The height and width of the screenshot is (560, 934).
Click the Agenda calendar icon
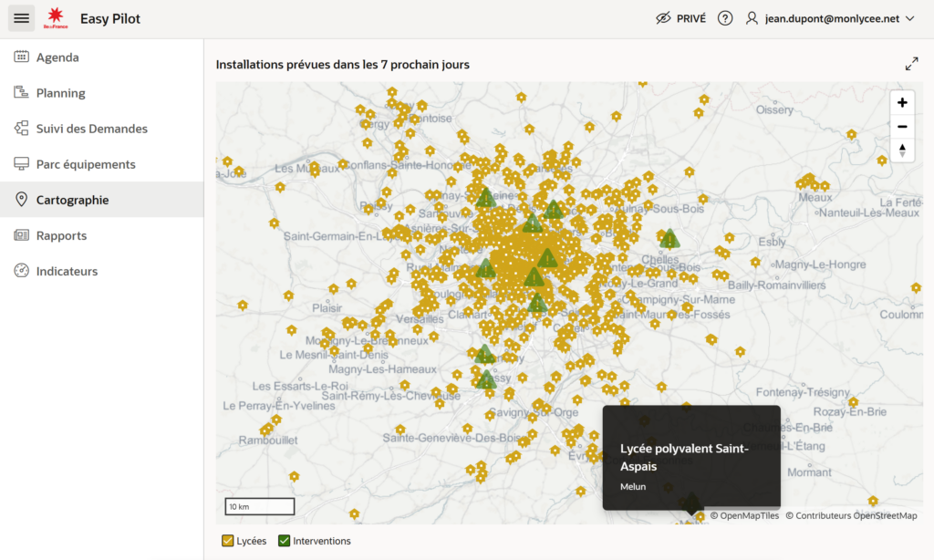click(22, 57)
